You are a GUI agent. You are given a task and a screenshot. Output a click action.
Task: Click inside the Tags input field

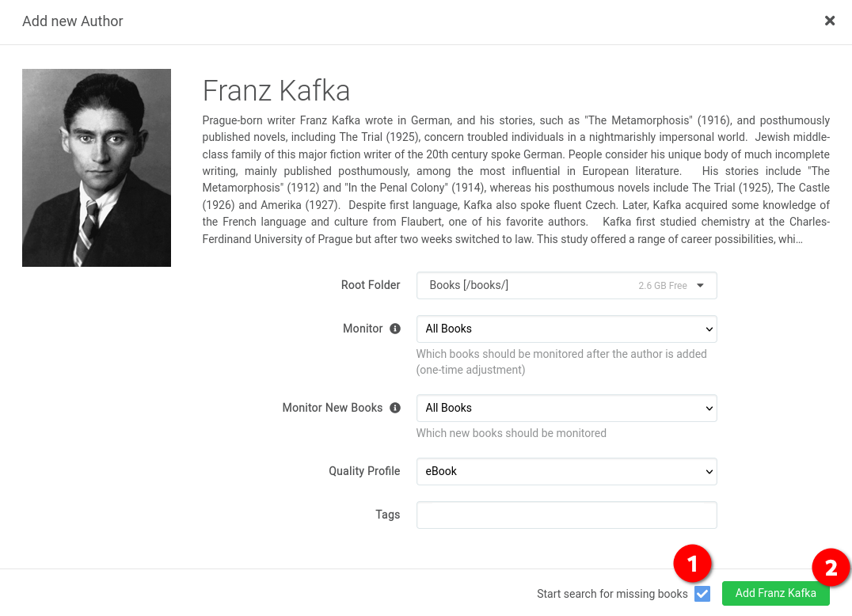(567, 515)
